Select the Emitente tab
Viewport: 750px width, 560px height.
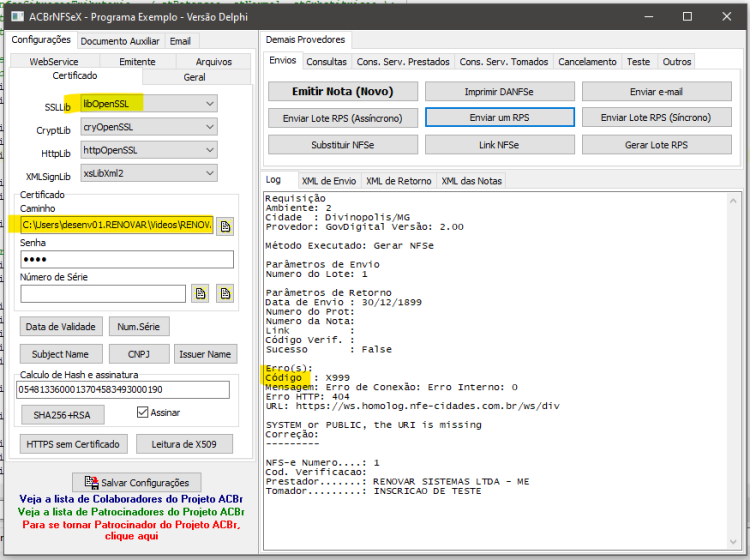[x=137, y=62]
